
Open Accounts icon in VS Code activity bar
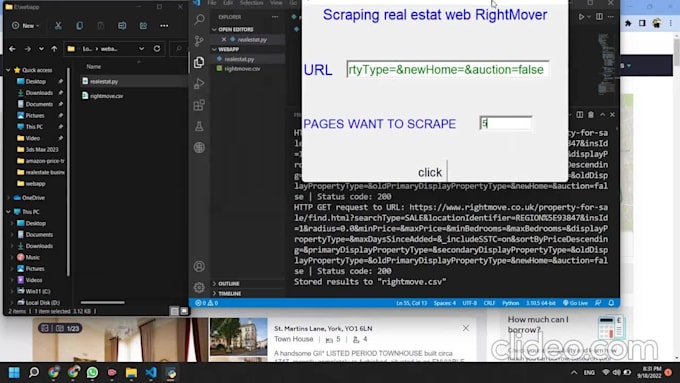tap(199, 266)
